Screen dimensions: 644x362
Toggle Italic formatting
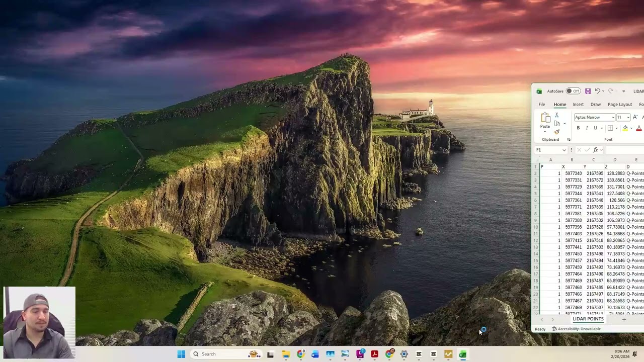pyautogui.click(x=587, y=128)
